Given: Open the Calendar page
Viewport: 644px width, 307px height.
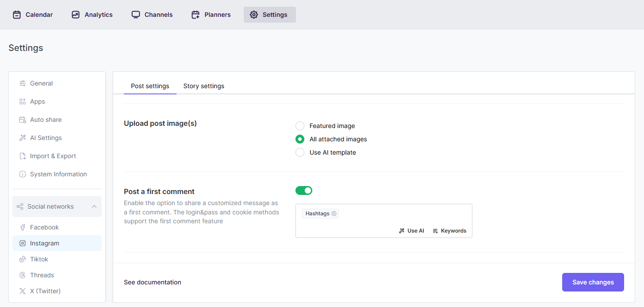Looking at the screenshot, I should (33, 15).
